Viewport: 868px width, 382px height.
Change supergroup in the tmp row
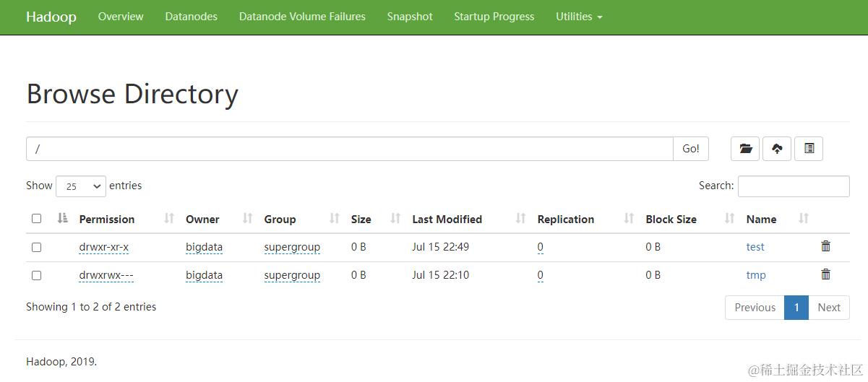pos(292,275)
